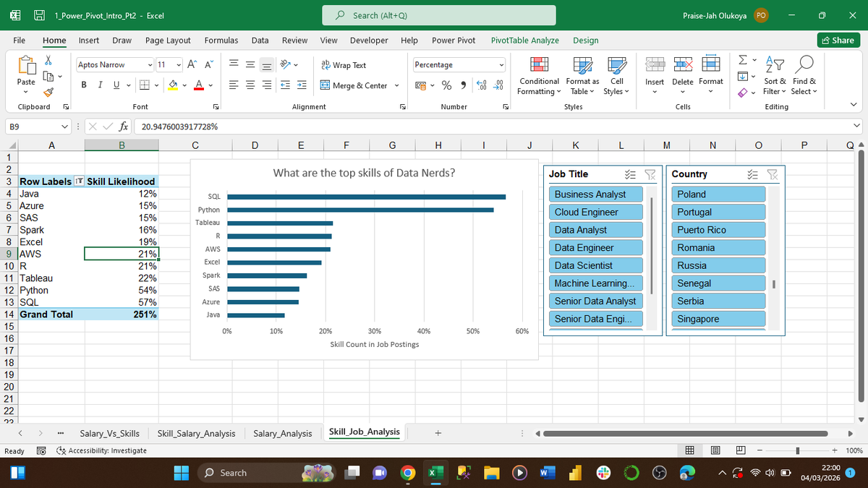Viewport: 868px width, 488px height.
Task: Switch to Salary_Analysis sheet tab
Action: click(x=283, y=434)
